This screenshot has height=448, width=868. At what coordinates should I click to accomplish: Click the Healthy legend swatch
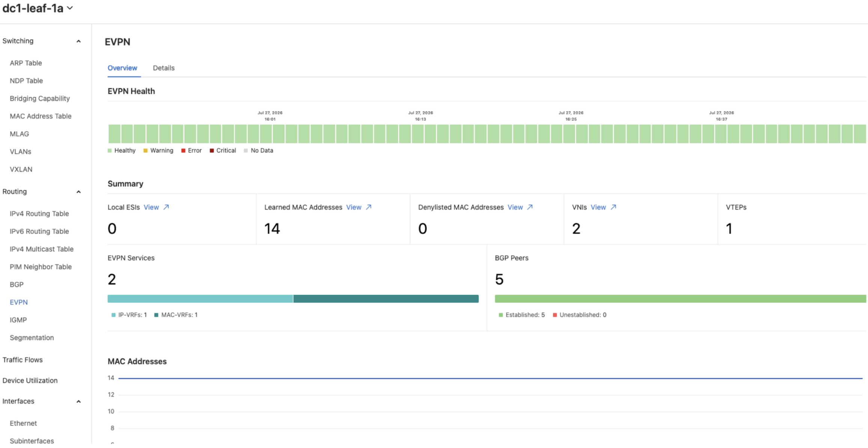[110, 150]
